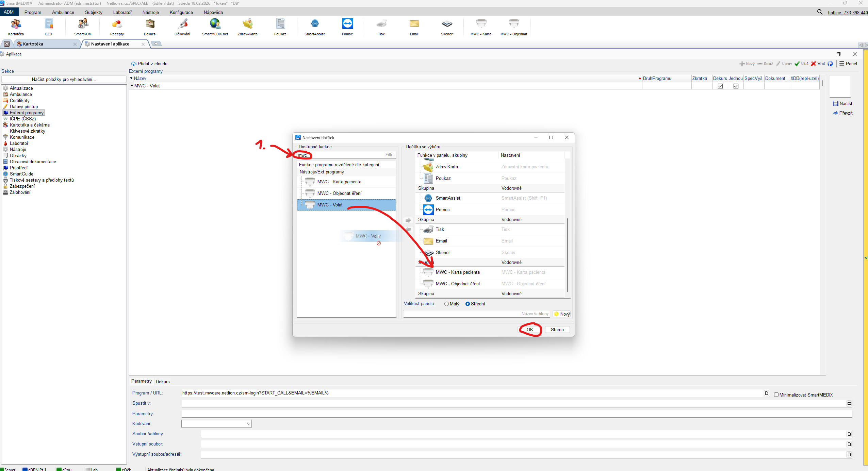Image resolution: width=868 pixels, height=471 pixels.
Task: Click the Načíst save icon
Action: click(x=835, y=103)
